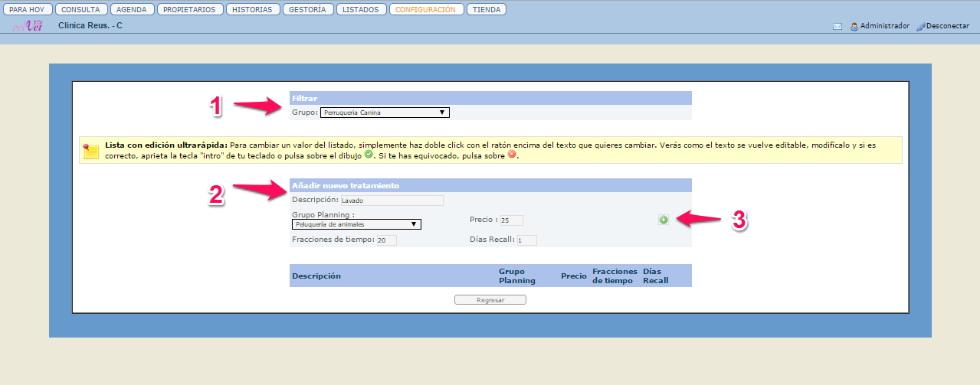Click the vetVet logo
The height and width of the screenshot is (385, 980).
pos(28,26)
